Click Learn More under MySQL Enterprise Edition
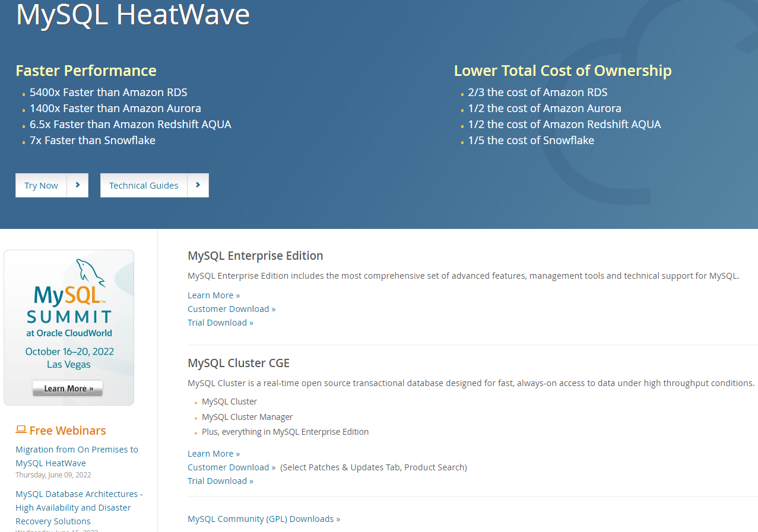The height and width of the screenshot is (532, 758). pos(214,295)
